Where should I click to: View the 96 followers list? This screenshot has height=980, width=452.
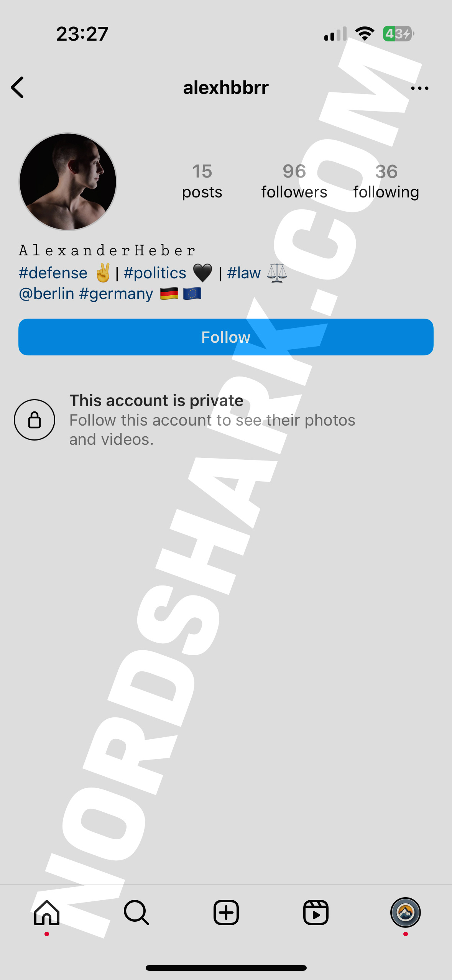(x=294, y=181)
